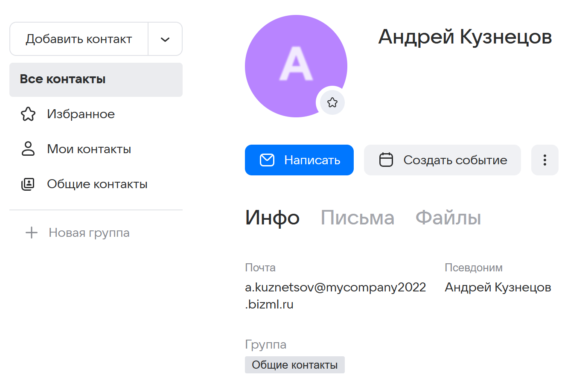Viewport: 588px width, 387px height.
Task: Open the Избранное contacts list
Action: pos(81,114)
